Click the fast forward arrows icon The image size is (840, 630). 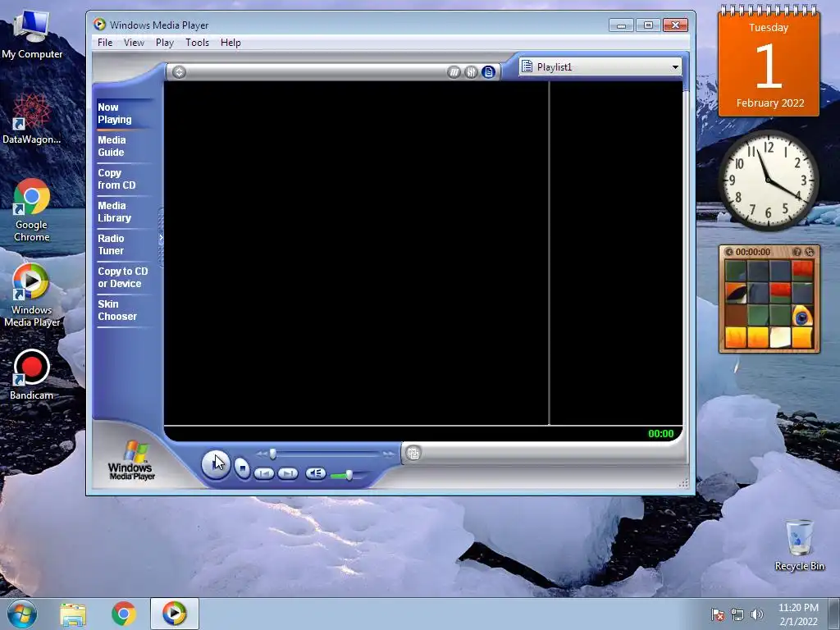(388, 454)
